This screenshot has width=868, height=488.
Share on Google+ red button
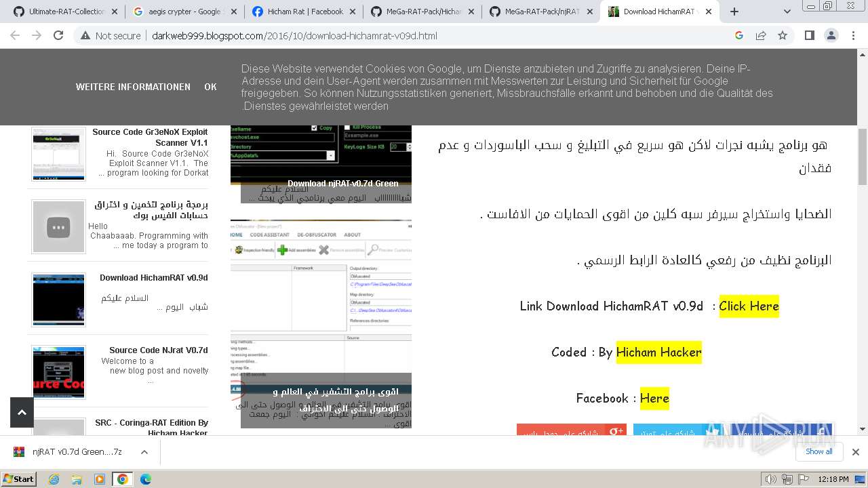[571, 431]
